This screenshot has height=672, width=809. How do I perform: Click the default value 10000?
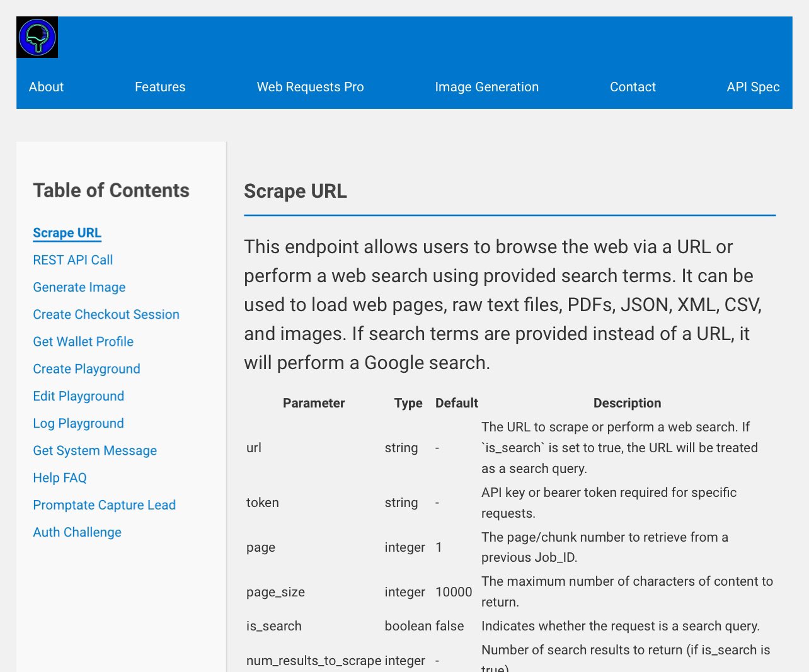454,592
